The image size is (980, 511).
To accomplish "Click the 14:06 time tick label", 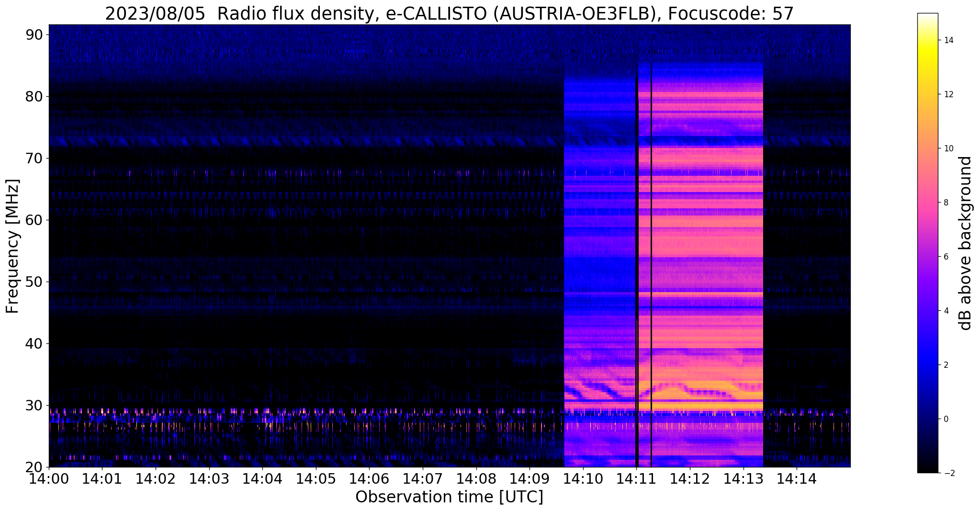I will (369, 478).
